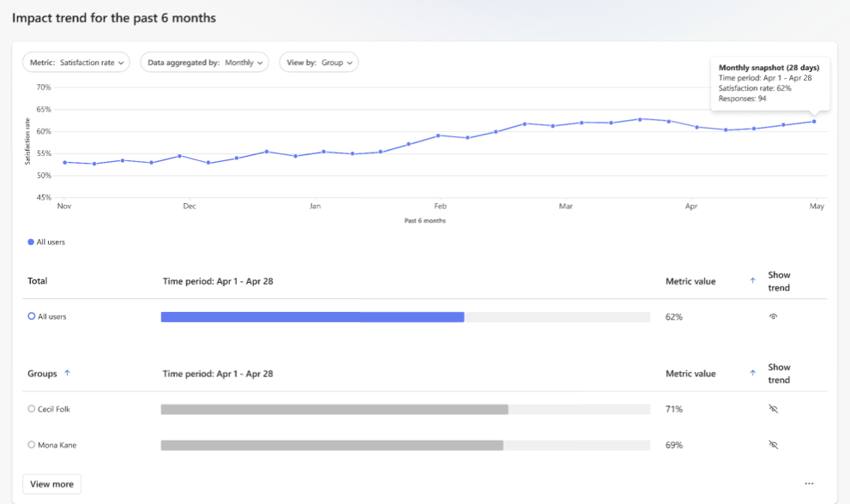Screen dimensions: 850x504
Task: Open Data aggregated by Monthly dropdown
Action: pos(204,63)
